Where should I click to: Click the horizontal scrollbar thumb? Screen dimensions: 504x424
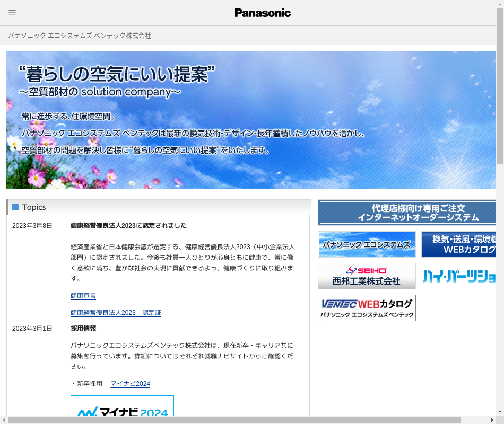233,420
